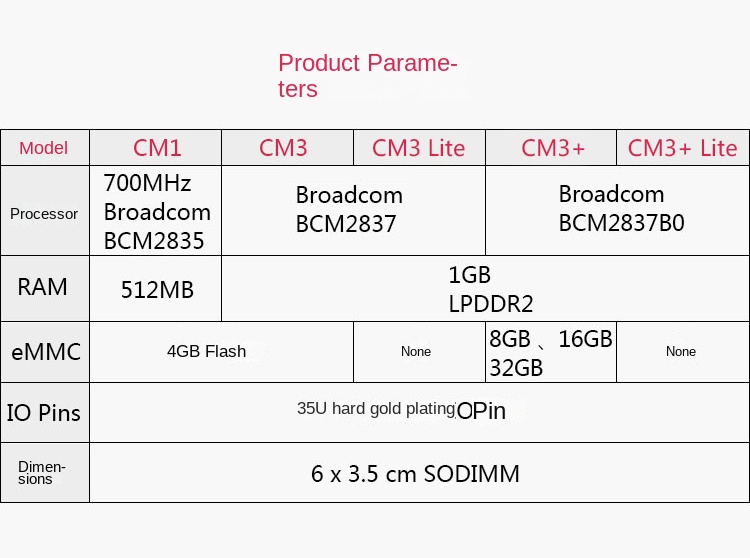Click the '8GB, 16GB 32GB' eMMC cell
This screenshot has width=750, height=558.
550,353
